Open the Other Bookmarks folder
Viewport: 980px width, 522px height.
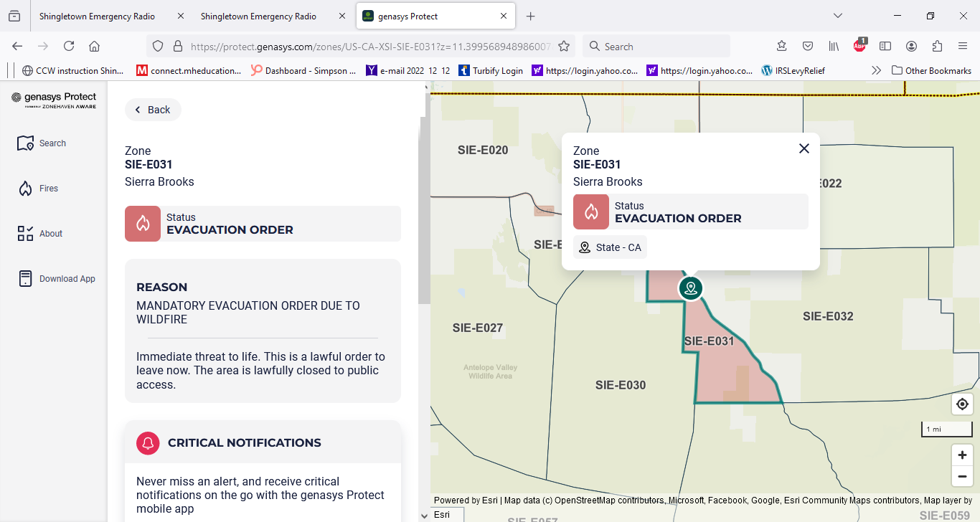point(931,70)
